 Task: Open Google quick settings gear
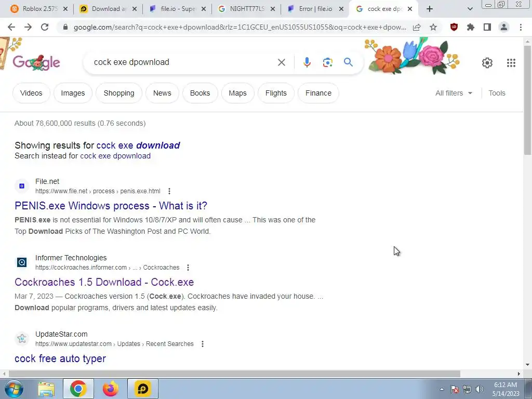(x=487, y=63)
